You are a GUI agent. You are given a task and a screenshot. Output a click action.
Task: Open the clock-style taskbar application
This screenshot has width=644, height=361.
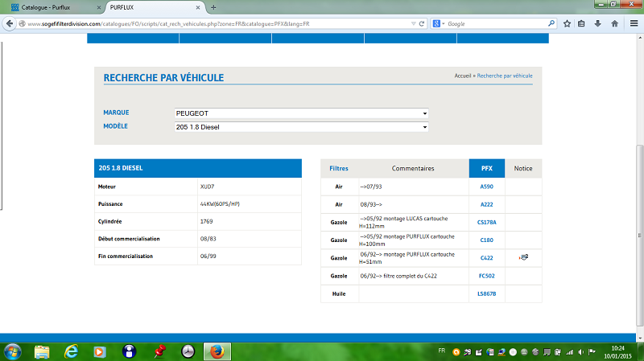188,351
